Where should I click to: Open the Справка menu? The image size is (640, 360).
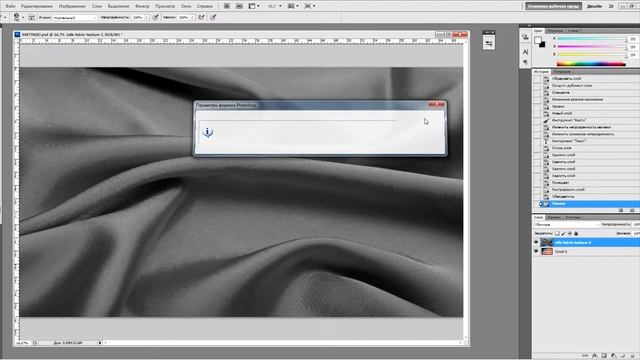(204, 6)
